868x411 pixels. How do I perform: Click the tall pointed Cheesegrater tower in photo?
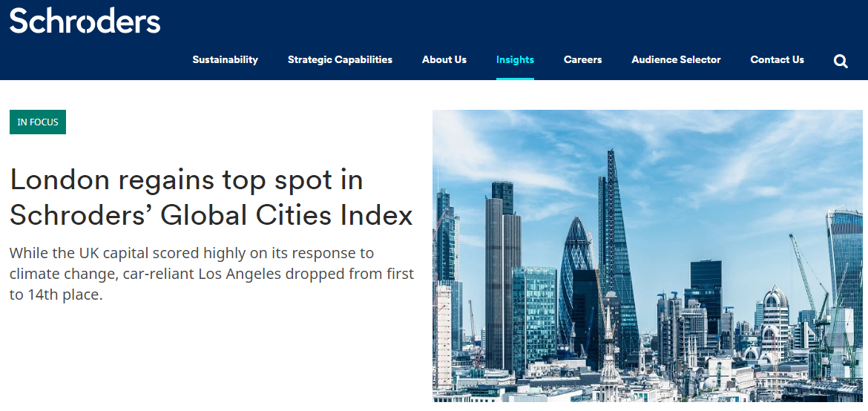pyautogui.click(x=615, y=237)
